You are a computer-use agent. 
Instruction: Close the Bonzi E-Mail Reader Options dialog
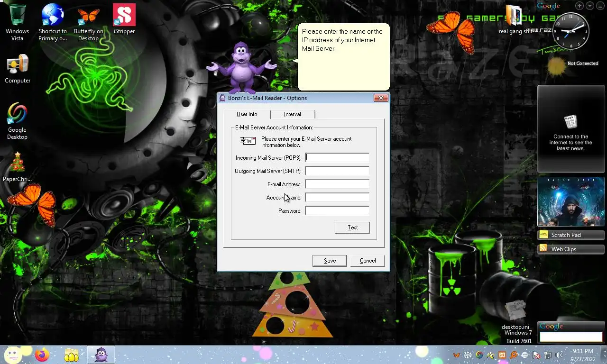(381, 98)
